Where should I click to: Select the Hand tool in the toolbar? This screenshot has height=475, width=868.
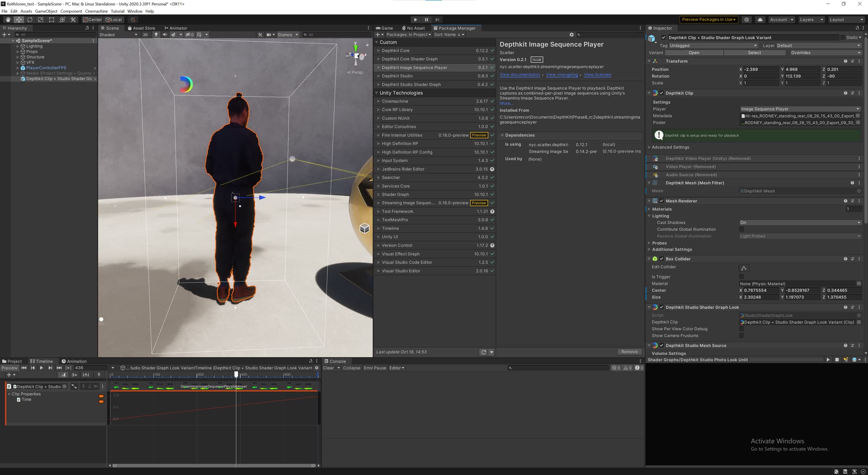point(8,19)
